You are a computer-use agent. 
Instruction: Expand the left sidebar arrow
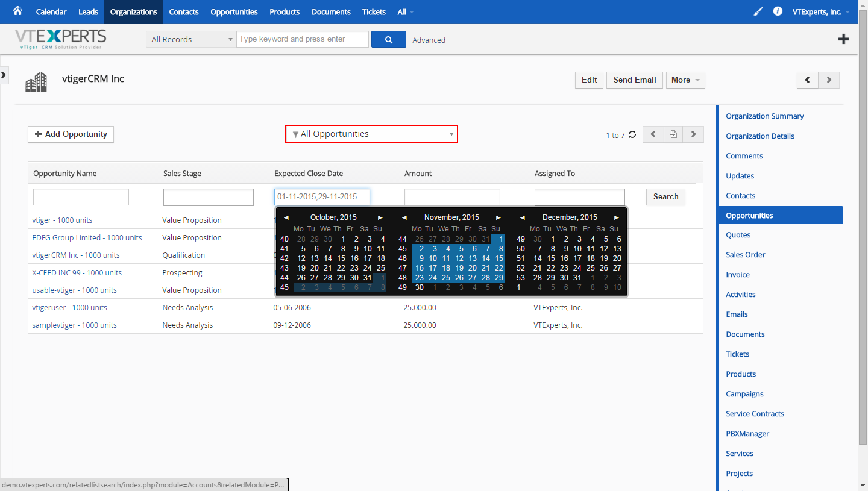click(4, 75)
